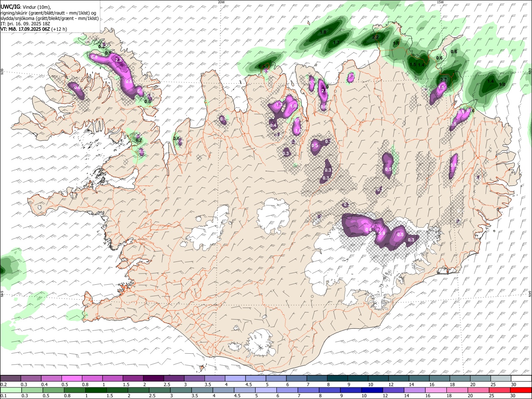The image size is (532, 399).
Task: Click the 'slydda/snjókoma' legend description line
Action: point(49,18)
